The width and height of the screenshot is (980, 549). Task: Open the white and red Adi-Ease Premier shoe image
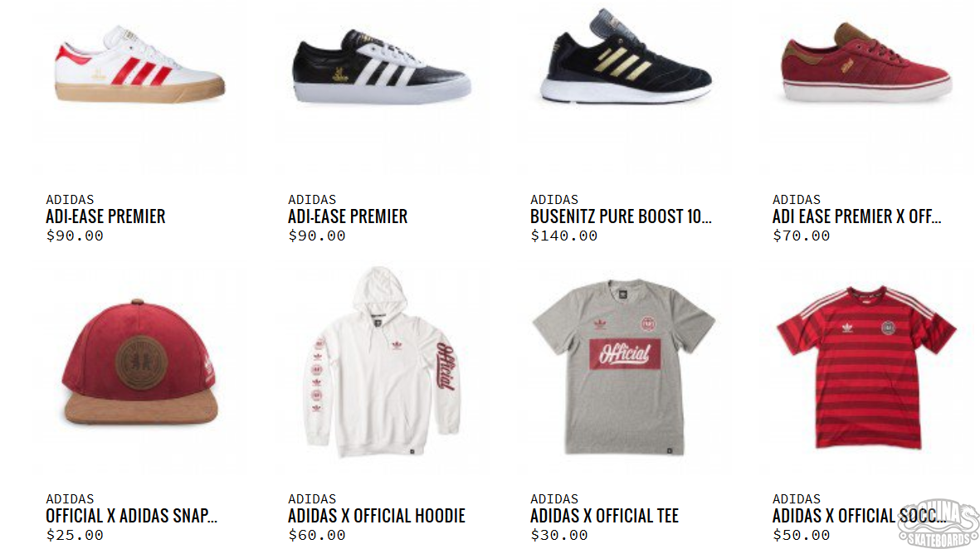pyautogui.click(x=139, y=63)
